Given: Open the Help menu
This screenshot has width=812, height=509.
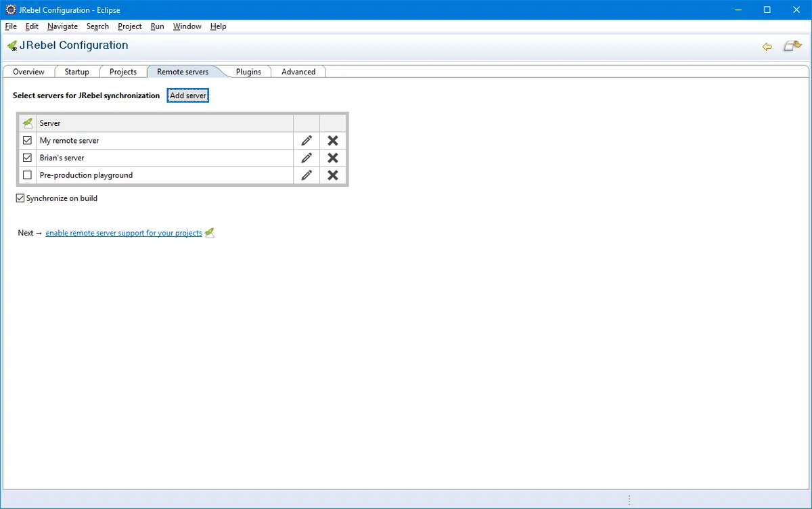Looking at the screenshot, I should tap(218, 26).
